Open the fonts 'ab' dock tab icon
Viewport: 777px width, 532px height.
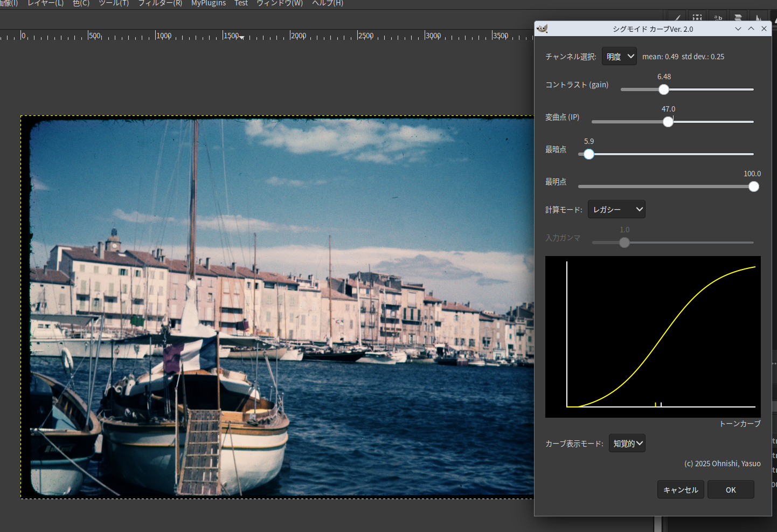pyautogui.click(x=718, y=18)
